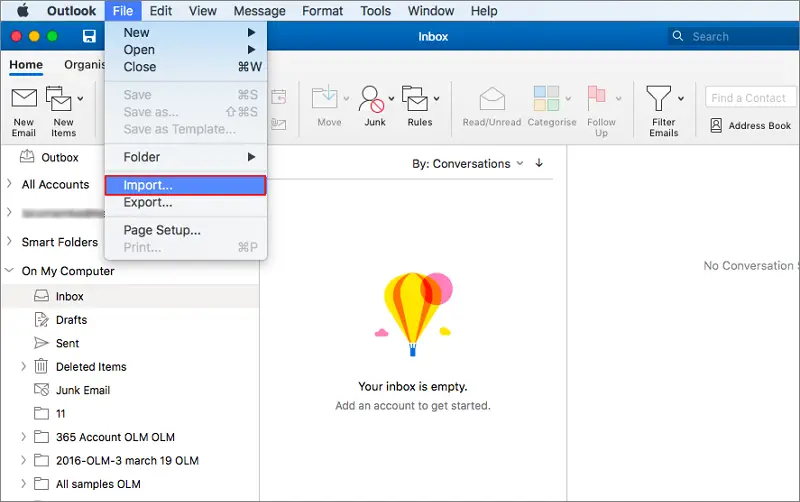Image resolution: width=800 pixels, height=502 pixels.
Task: Open the New Items dropdown arrow
Action: point(80,98)
